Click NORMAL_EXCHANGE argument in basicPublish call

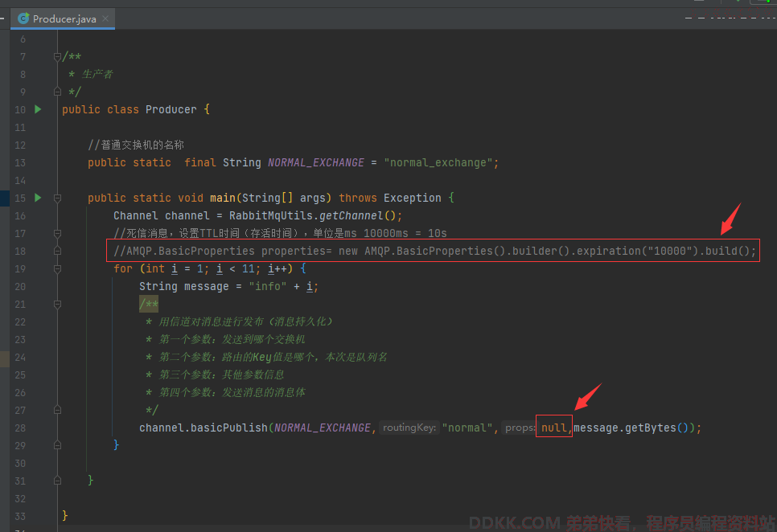[x=323, y=428]
